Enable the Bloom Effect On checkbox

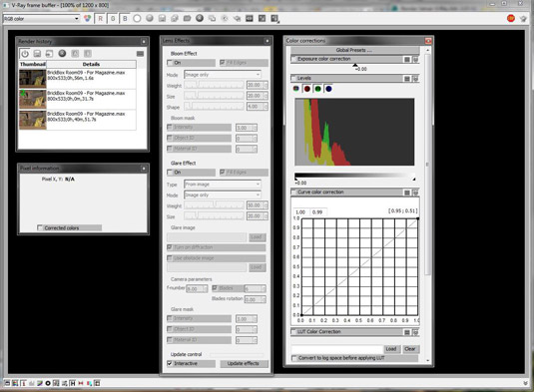(x=170, y=63)
